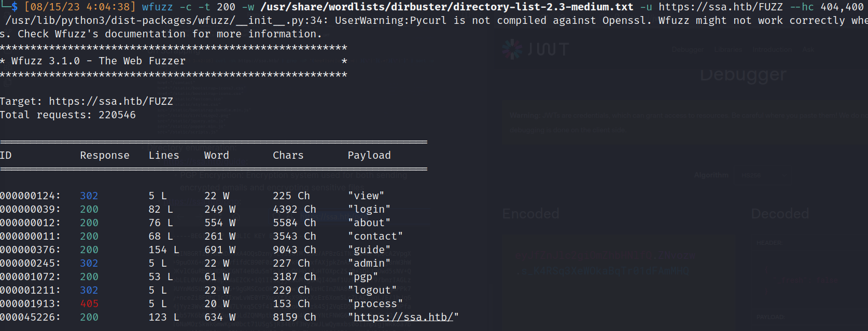Click the "pgp" payload result

(363, 277)
